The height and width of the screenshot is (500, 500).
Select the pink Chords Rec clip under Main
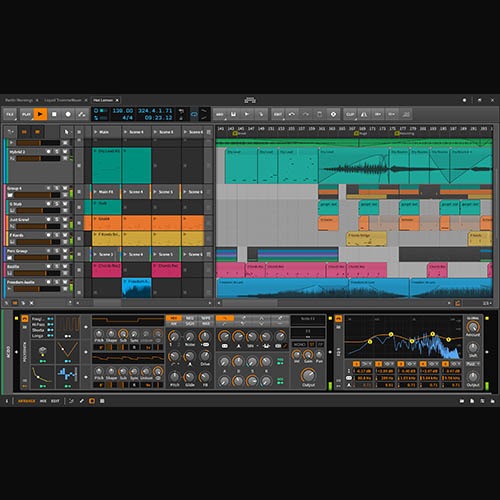107,270
